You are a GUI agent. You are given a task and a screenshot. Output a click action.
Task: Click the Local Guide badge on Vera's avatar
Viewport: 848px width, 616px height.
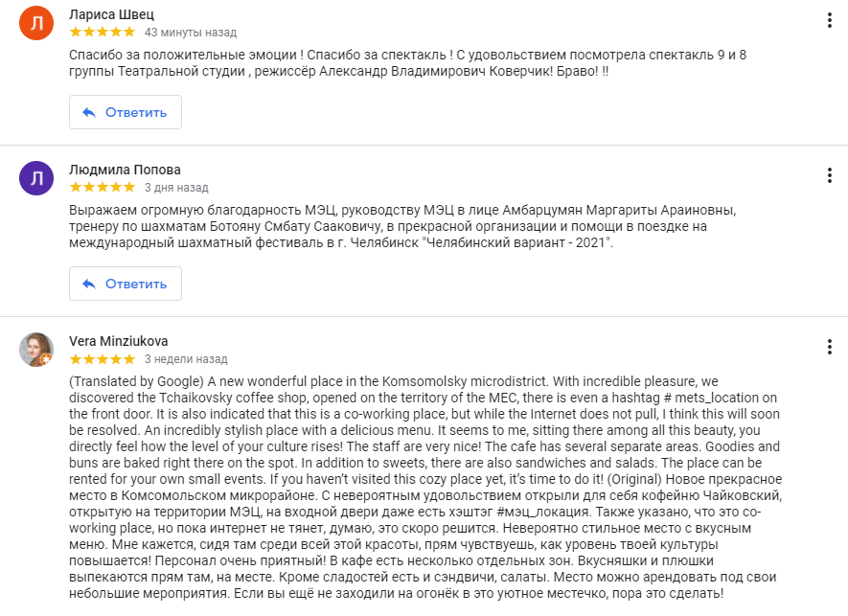[x=47, y=359]
